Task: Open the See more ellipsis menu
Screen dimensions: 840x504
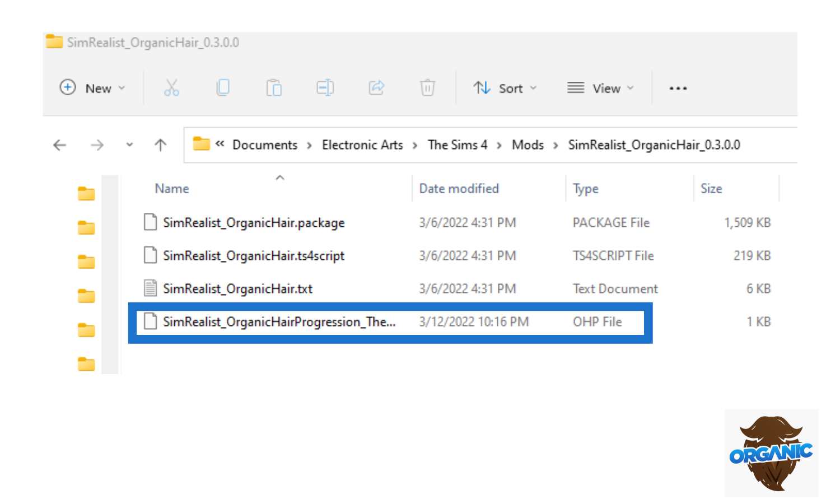Action: tap(678, 88)
